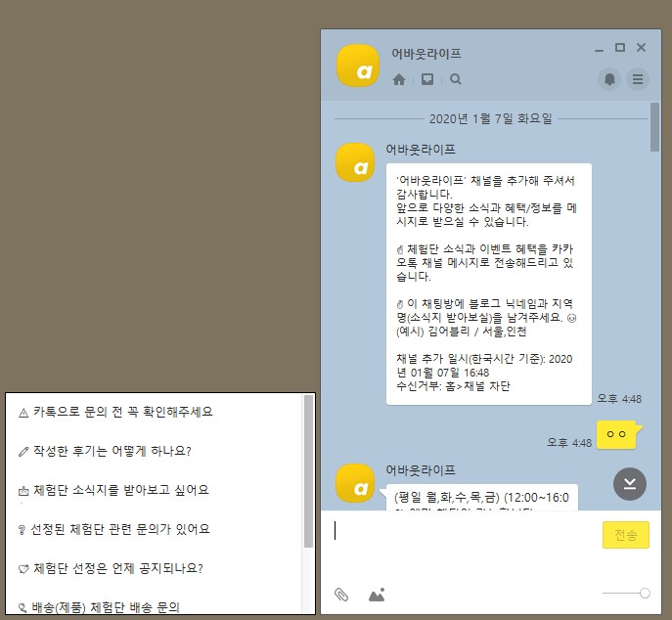
Task: Click the yellow 'ㅇㅇ' sent message bubble
Action: click(x=619, y=434)
